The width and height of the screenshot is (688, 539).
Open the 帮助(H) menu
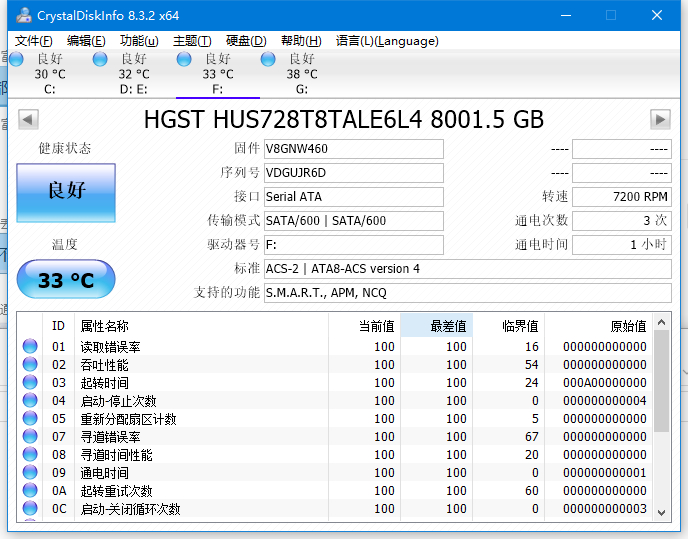(301, 41)
